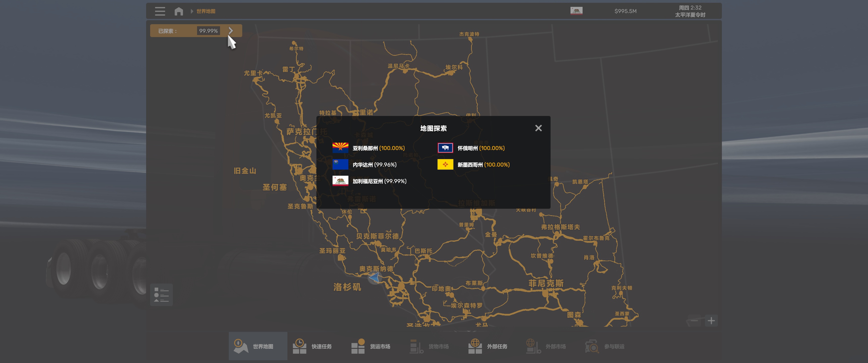Open the 快速任务 tab
The image size is (868, 363).
pos(313,346)
